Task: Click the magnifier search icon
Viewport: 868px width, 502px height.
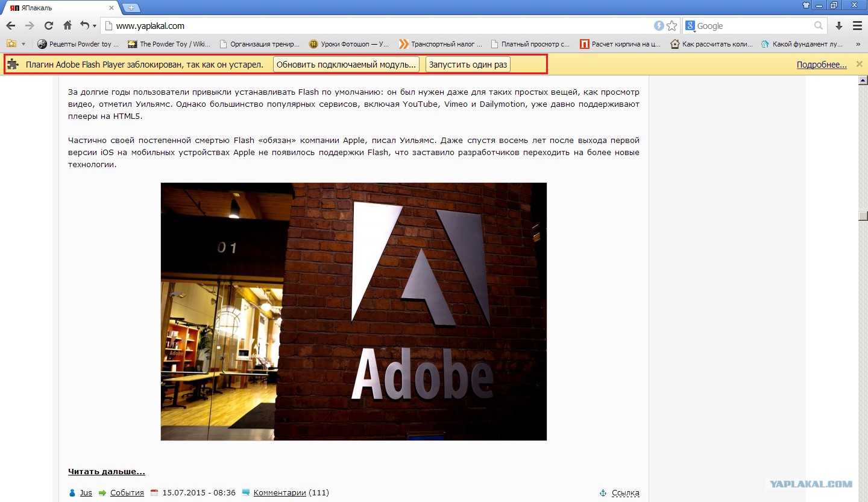Action: (x=819, y=26)
